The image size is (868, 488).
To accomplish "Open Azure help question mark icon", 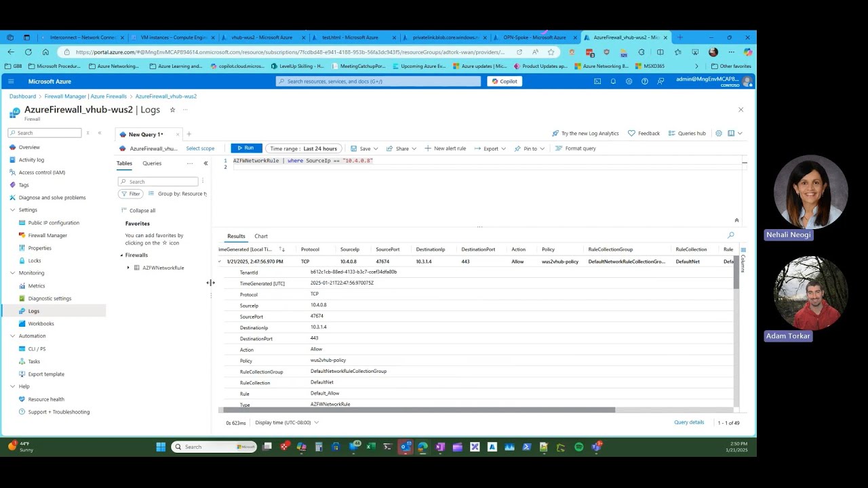I will pos(644,81).
